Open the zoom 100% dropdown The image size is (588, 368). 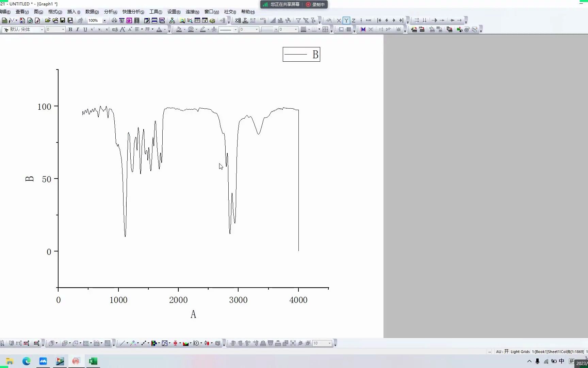click(104, 21)
